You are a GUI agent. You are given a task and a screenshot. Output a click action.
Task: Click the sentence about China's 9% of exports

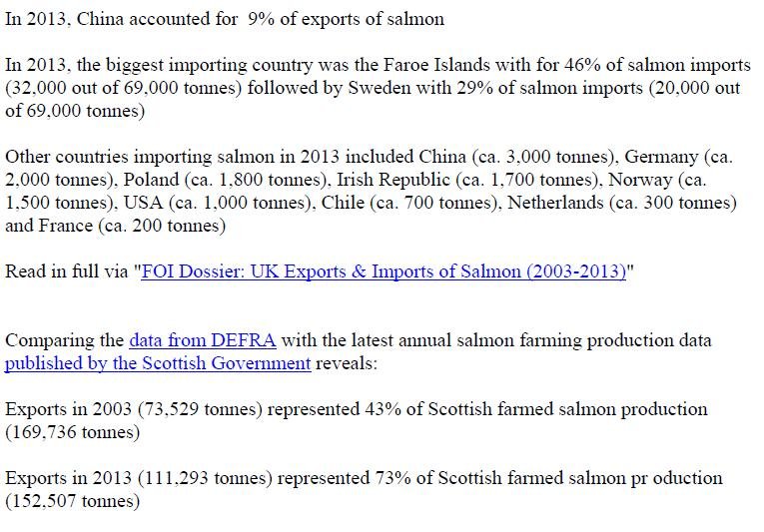[225, 19]
